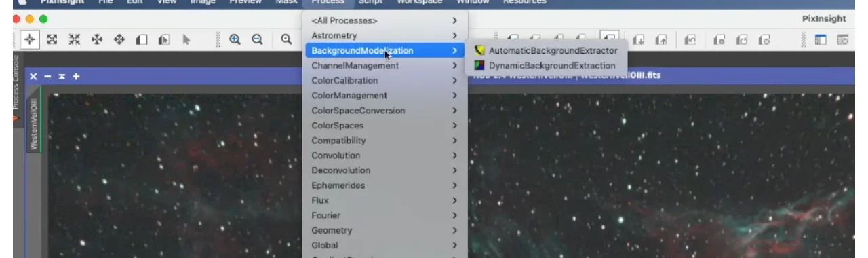Select the four-arrow Pan tool

pos(97,40)
